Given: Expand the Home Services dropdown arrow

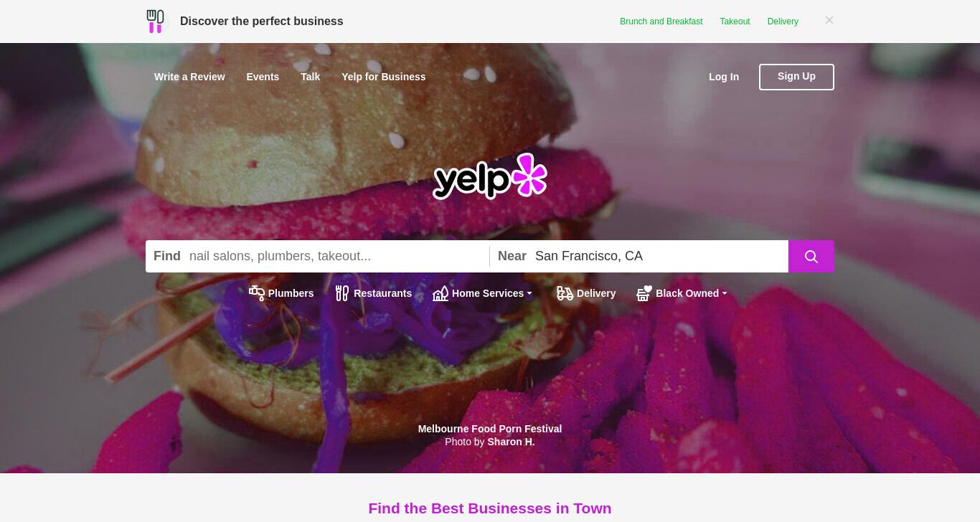Looking at the screenshot, I should coord(529,293).
